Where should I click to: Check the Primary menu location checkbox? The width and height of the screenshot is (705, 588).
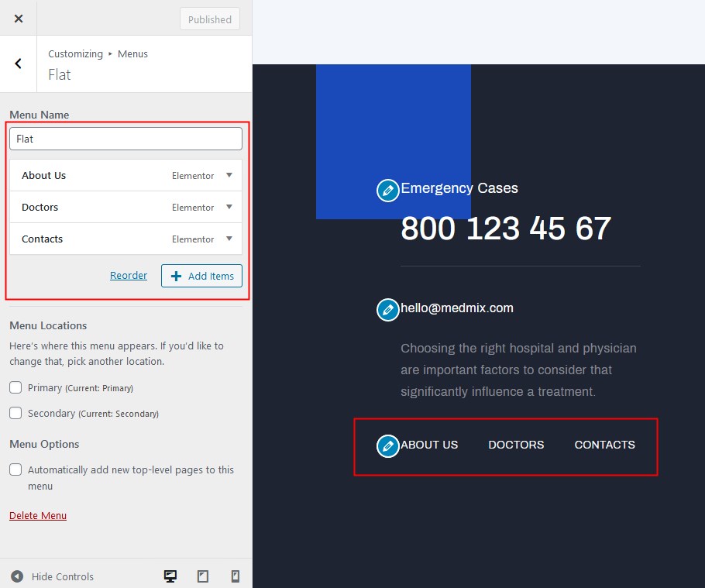tap(15, 387)
